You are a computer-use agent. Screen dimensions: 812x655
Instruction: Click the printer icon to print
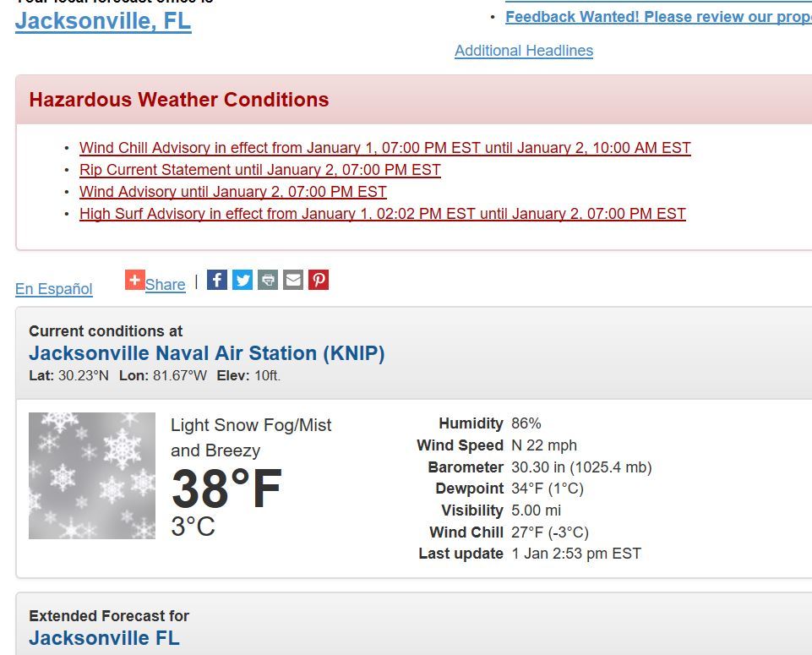click(x=268, y=280)
